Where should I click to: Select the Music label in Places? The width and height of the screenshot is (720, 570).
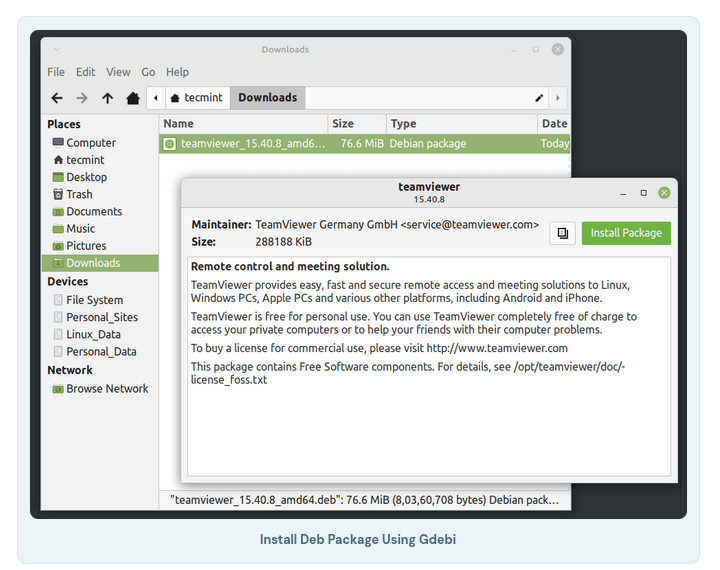tap(81, 229)
